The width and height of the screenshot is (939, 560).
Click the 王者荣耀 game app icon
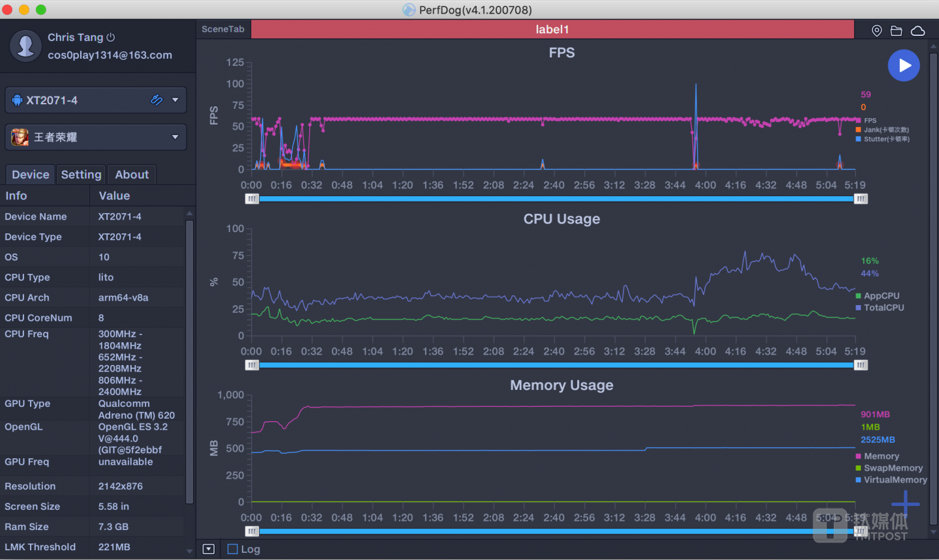pos(20,138)
